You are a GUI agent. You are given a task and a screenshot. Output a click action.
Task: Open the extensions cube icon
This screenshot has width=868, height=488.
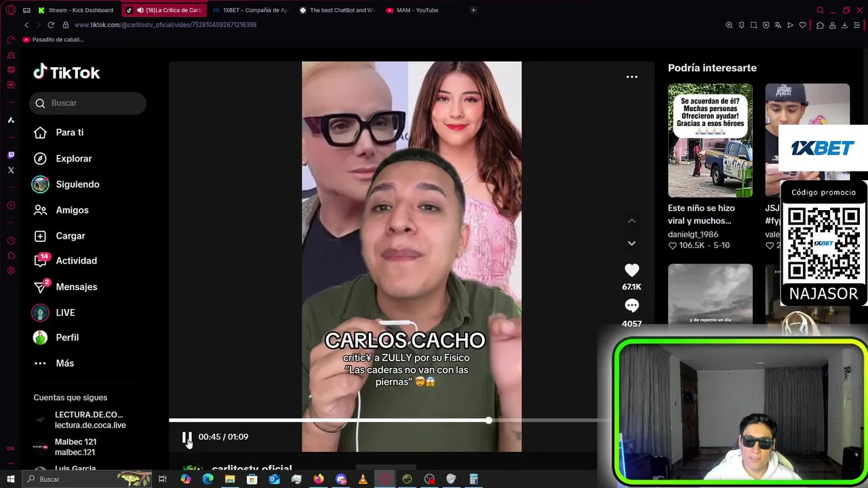(820, 25)
